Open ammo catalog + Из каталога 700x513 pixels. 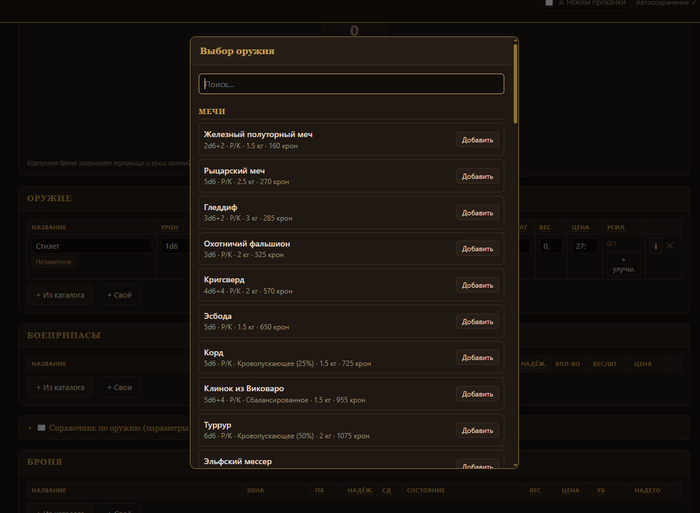pyautogui.click(x=60, y=388)
